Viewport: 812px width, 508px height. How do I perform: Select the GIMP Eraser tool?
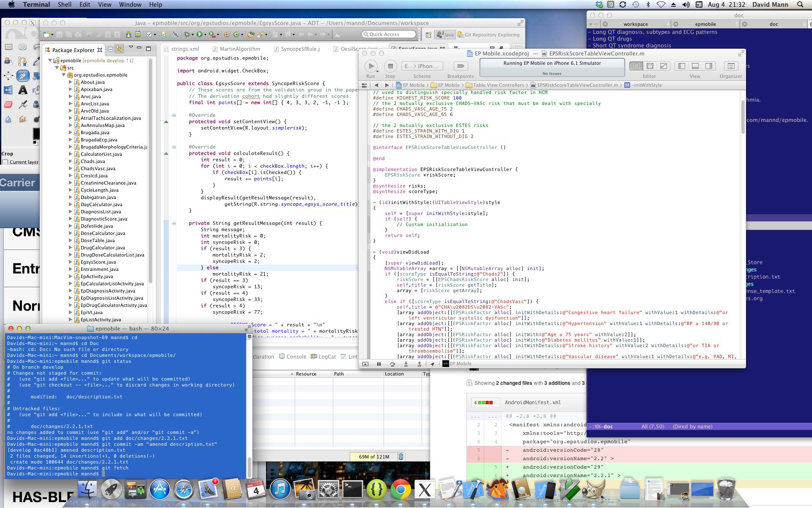(x=8, y=104)
